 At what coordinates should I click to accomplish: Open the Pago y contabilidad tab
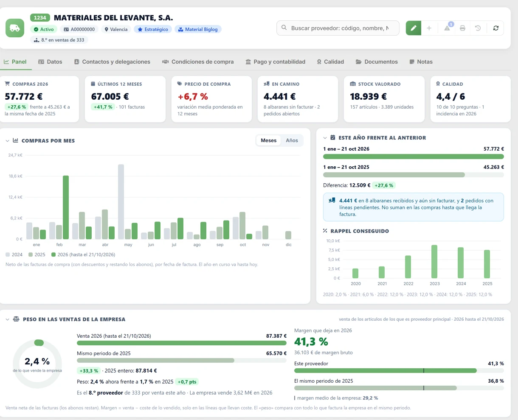pyautogui.click(x=275, y=62)
